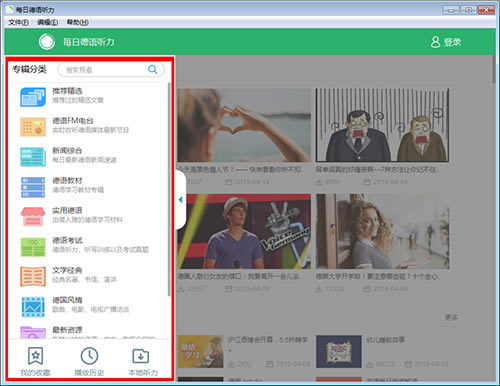This screenshot has width=500, height=386.
Task: Open the 推荐精选 category icon
Action: point(33,97)
